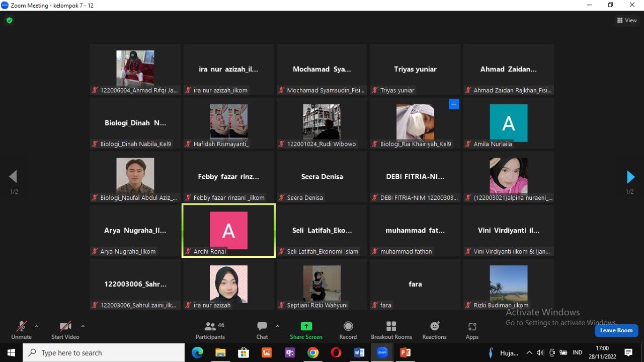Click the Leave Room button

tap(616, 330)
